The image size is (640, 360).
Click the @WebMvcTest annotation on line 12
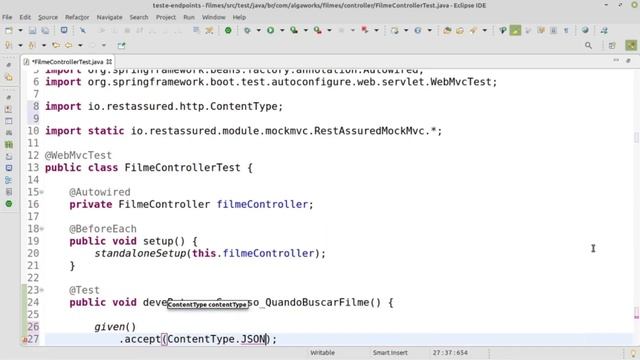78,156
